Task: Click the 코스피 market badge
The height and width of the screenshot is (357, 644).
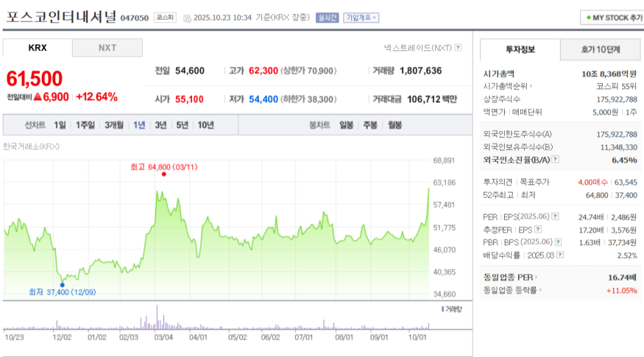Action: pos(165,18)
